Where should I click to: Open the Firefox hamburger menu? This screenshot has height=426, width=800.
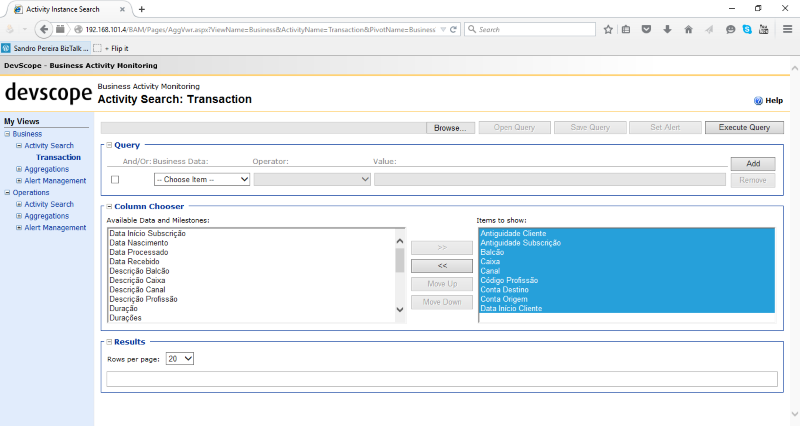point(787,29)
